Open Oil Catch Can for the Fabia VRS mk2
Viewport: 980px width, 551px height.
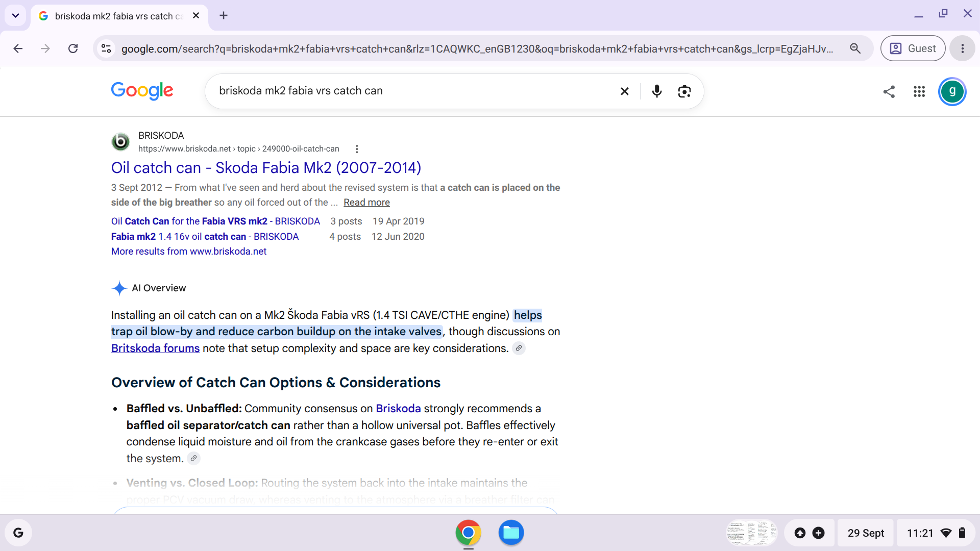click(x=215, y=221)
